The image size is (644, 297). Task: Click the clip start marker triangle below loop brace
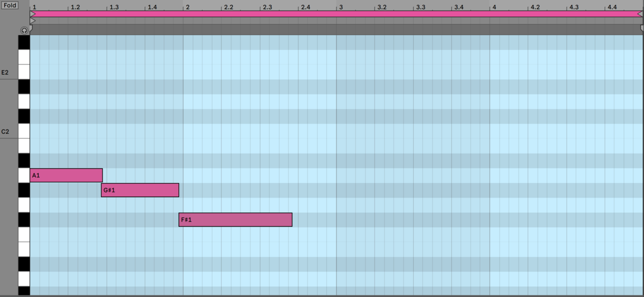click(x=33, y=21)
